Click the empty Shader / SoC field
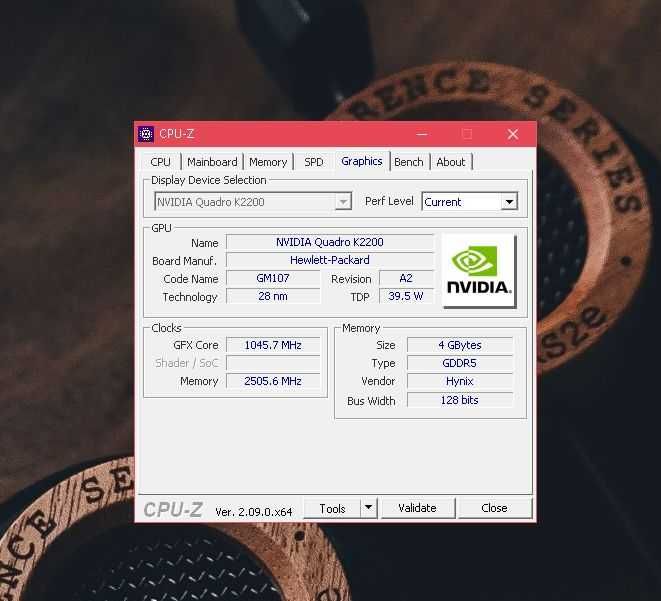661x601 pixels. [273, 363]
